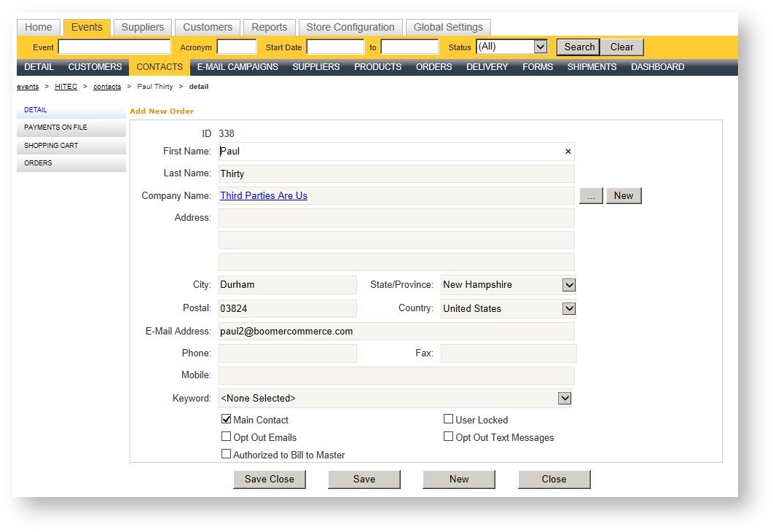Clear the First Name field using the × icon
Screen dimensions: 773x532
[568, 152]
